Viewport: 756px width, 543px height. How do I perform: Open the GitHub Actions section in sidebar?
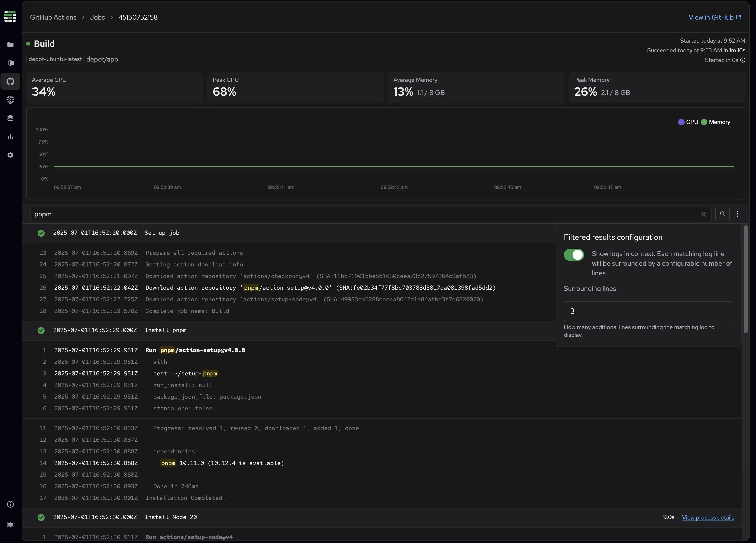(10, 82)
